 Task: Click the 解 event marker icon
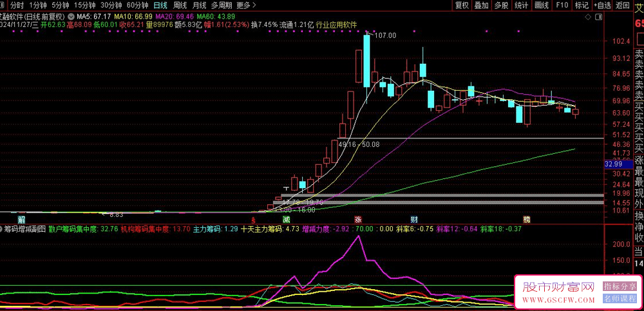21,218
